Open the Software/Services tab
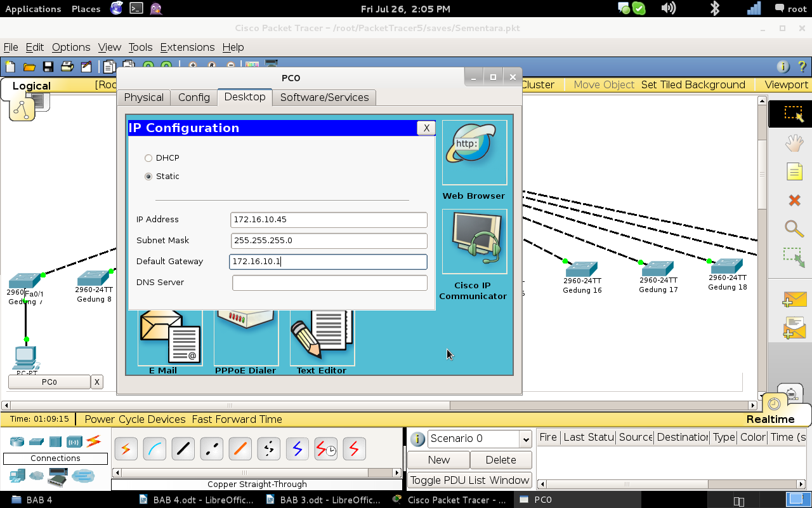The image size is (812, 508). 324,97
